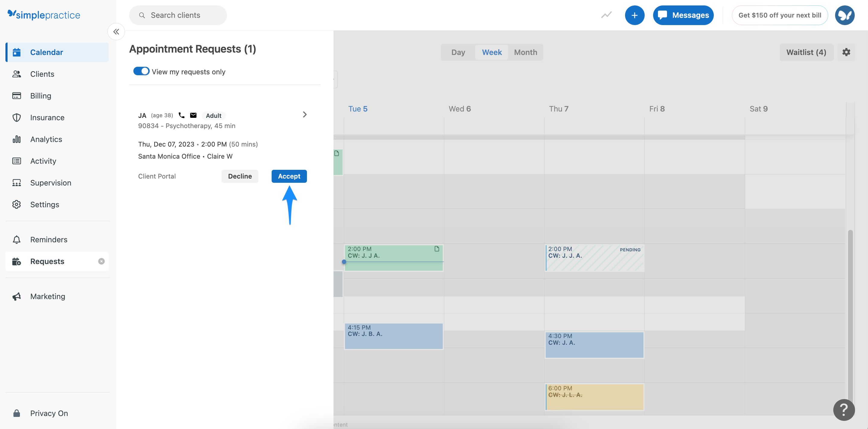Open the Insurance section
868x429 pixels.
[x=47, y=117]
